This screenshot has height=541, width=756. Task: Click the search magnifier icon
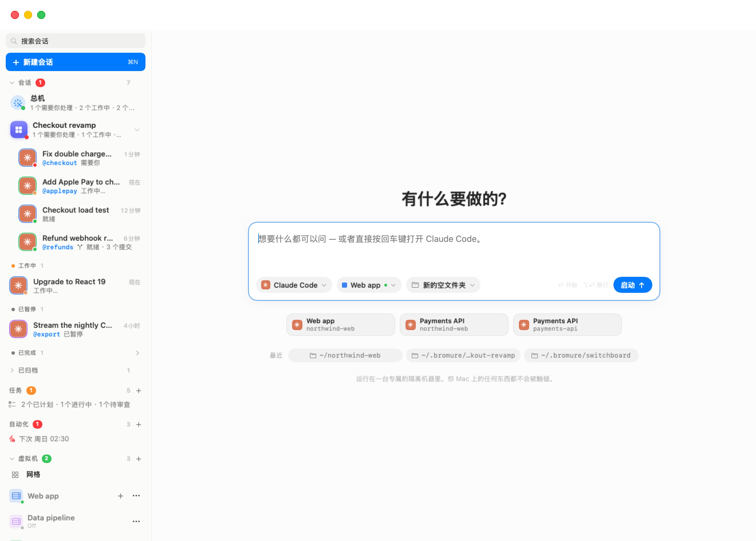tap(14, 41)
